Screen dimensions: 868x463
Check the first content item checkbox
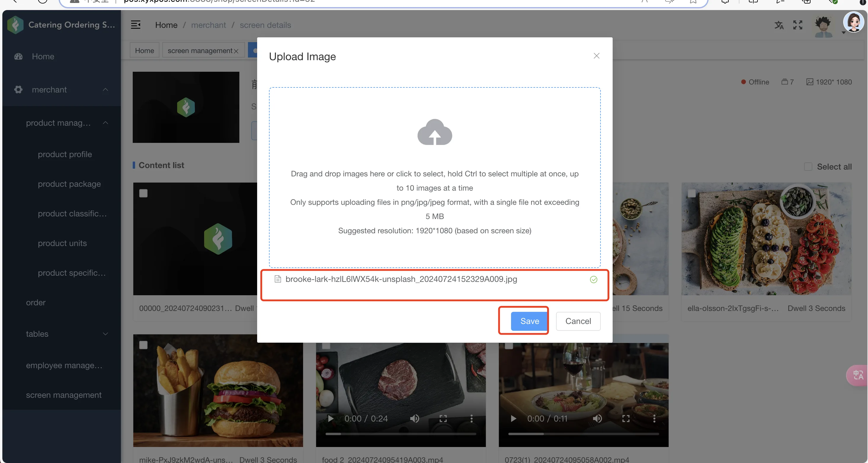coord(144,193)
